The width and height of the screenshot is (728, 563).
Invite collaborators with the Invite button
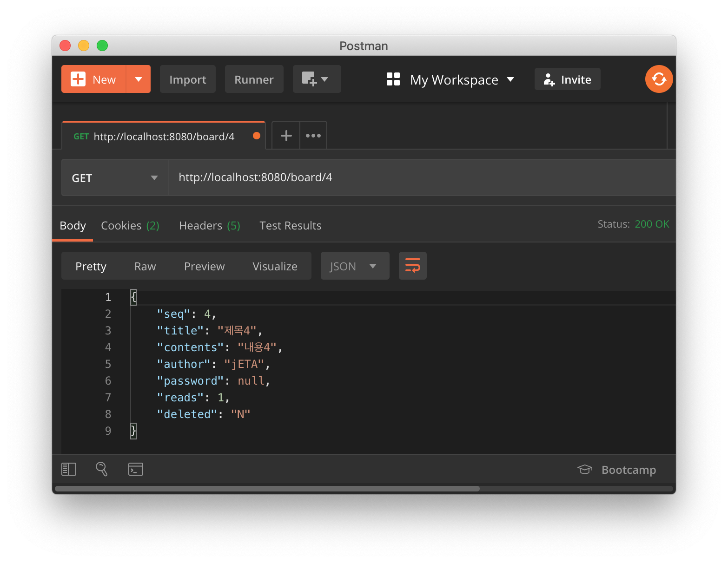(567, 79)
